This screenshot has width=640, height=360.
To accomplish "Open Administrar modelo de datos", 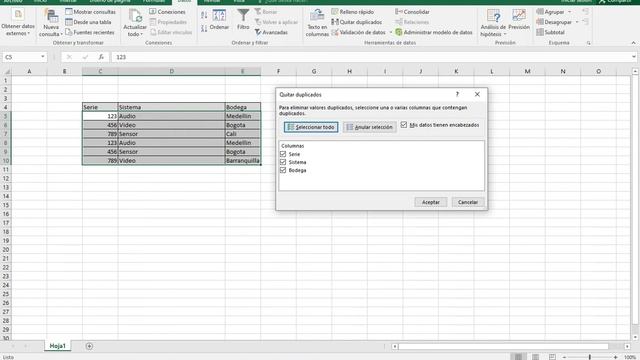I will coord(434,32).
